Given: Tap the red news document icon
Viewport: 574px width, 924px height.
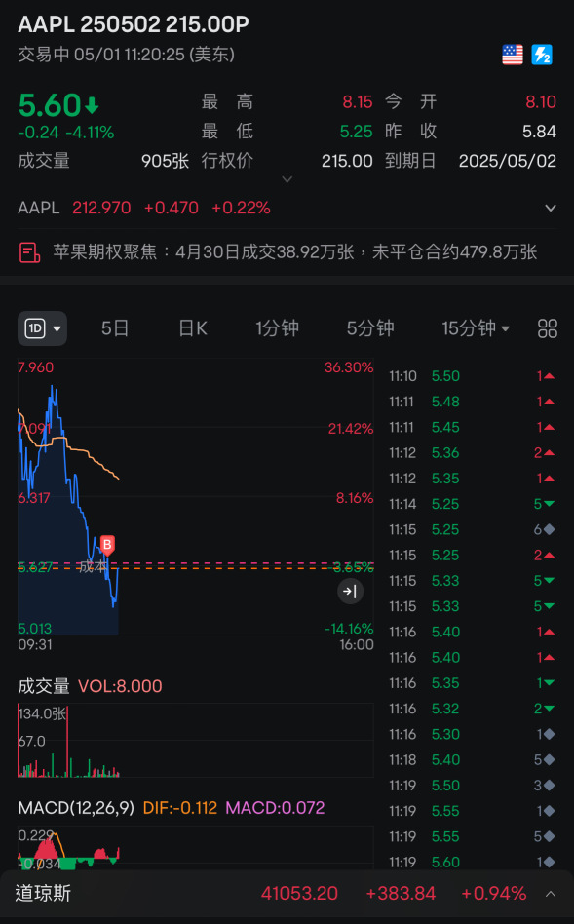Looking at the screenshot, I should point(29,252).
